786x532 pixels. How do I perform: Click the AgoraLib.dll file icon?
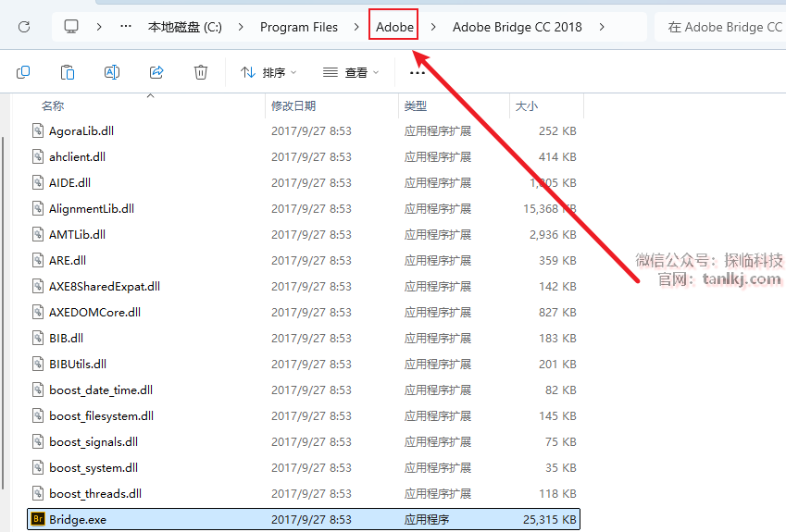tap(38, 130)
